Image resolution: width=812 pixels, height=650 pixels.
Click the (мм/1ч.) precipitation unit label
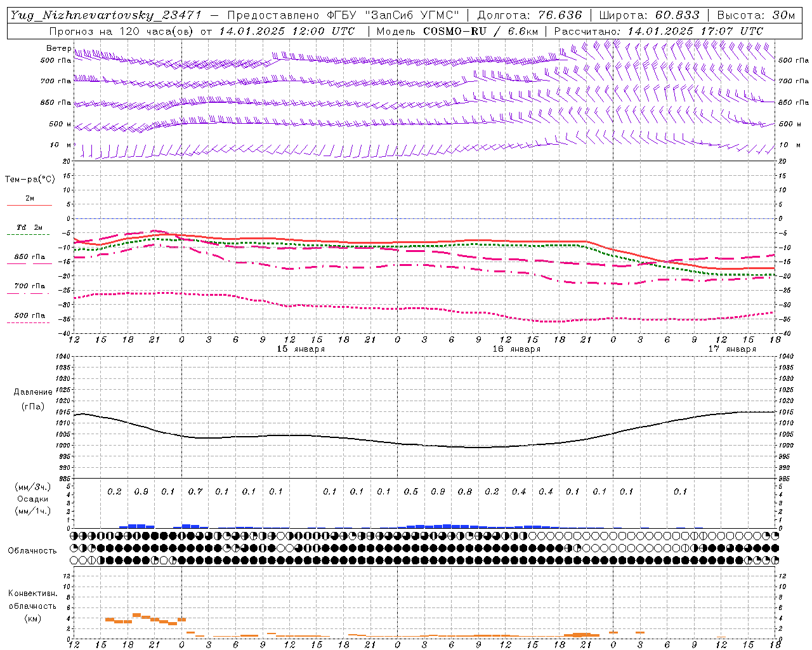coord(33,511)
